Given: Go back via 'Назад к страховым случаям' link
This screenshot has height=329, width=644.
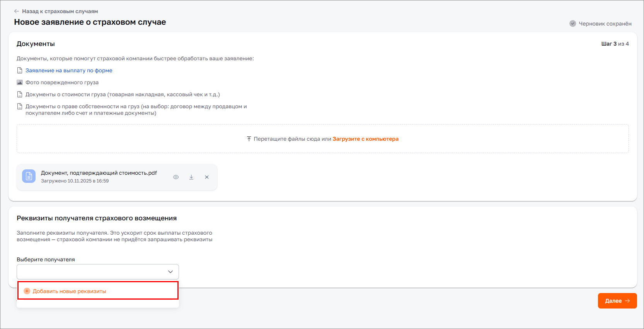Looking at the screenshot, I should [x=60, y=11].
